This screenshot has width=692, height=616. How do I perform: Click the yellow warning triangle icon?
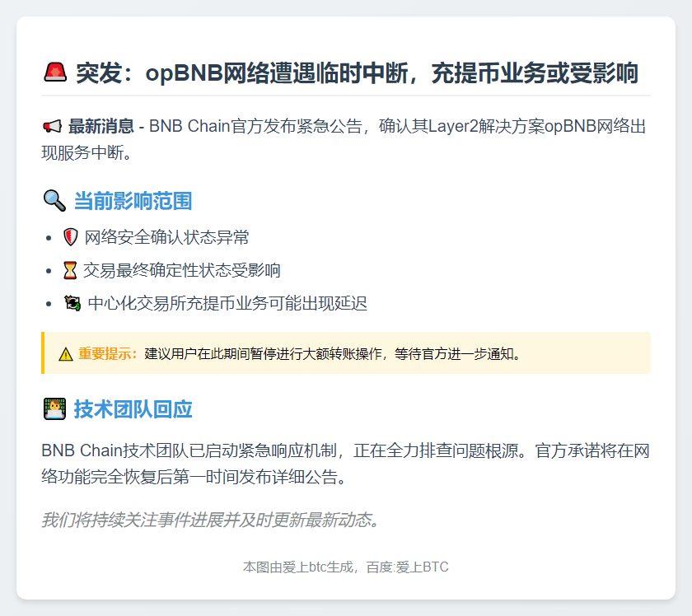[x=66, y=354]
